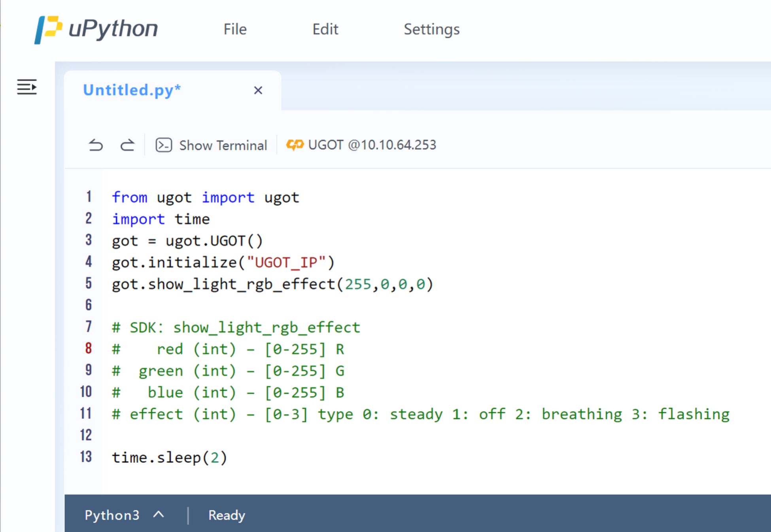Viewport: 771px width, 532px height.
Task: Click the UGOT link connection icon
Action: pyautogui.click(x=295, y=145)
